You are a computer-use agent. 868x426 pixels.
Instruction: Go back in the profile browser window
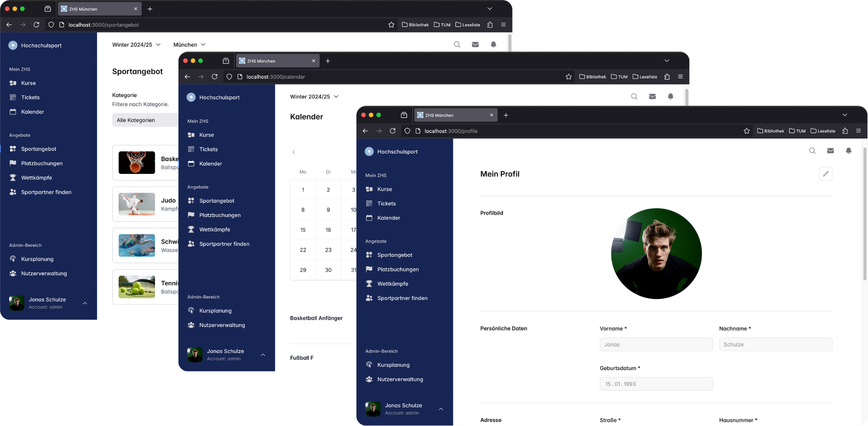[365, 131]
